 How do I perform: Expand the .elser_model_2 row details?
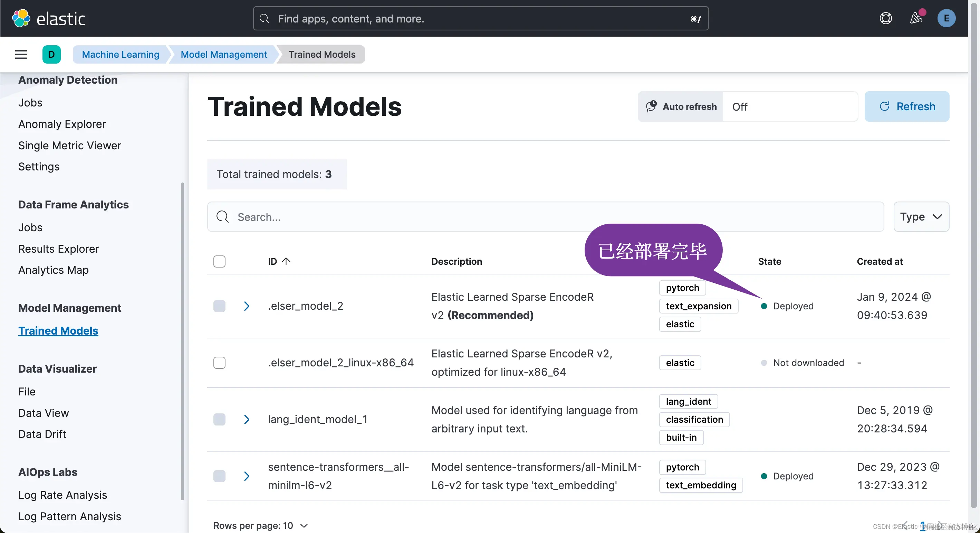pyautogui.click(x=247, y=306)
